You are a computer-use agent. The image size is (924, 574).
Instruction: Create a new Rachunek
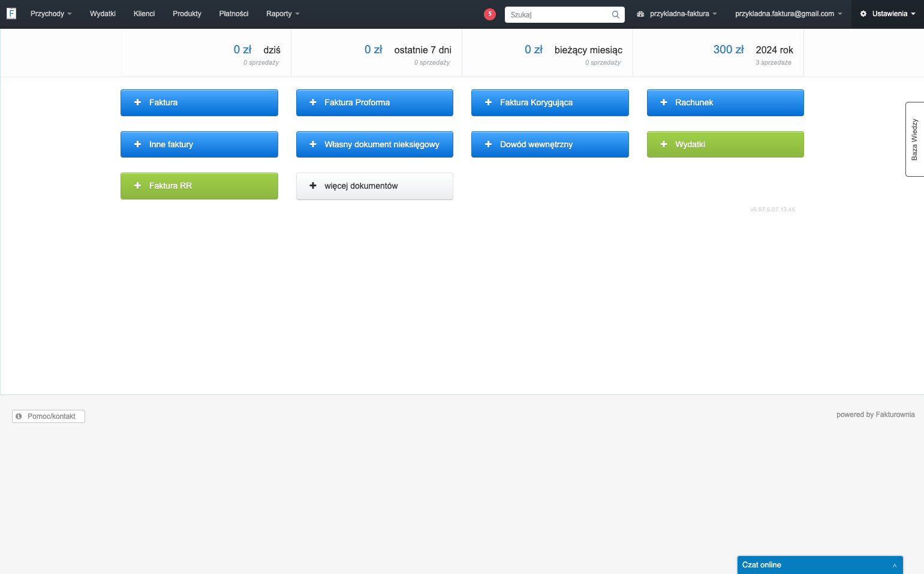[726, 102]
